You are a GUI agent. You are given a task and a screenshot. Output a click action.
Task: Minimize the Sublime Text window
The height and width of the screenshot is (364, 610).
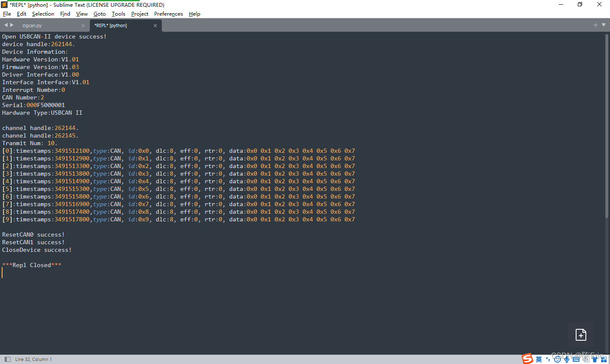(x=561, y=5)
